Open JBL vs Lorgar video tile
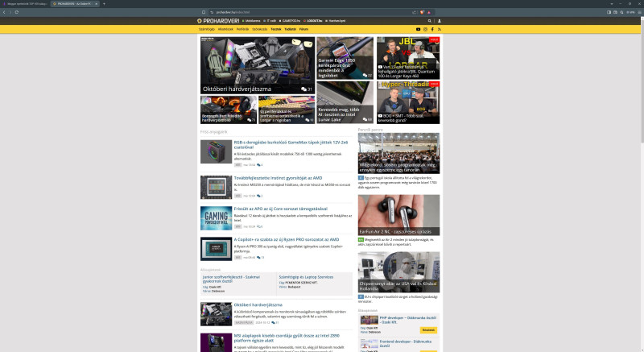The width and height of the screenshot is (644, 352). (x=408, y=58)
